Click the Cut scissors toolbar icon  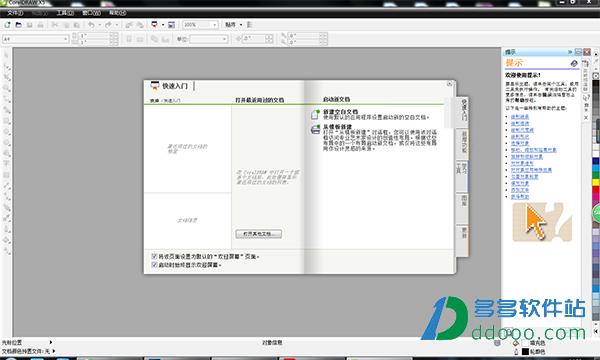(x=55, y=25)
